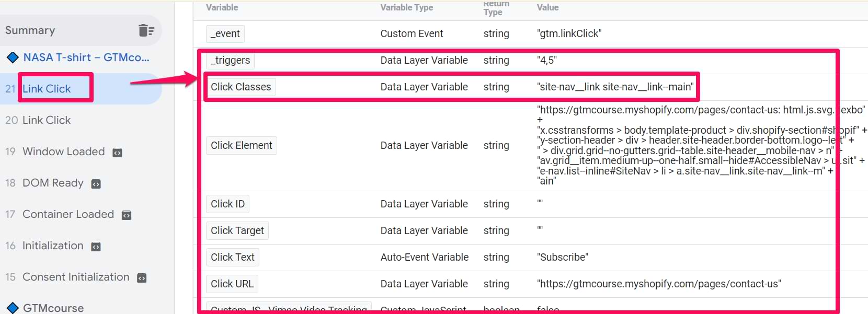Click the code icon next to Container Loaded
Viewport: 868px width, 314px height.
pyautogui.click(x=127, y=215)
